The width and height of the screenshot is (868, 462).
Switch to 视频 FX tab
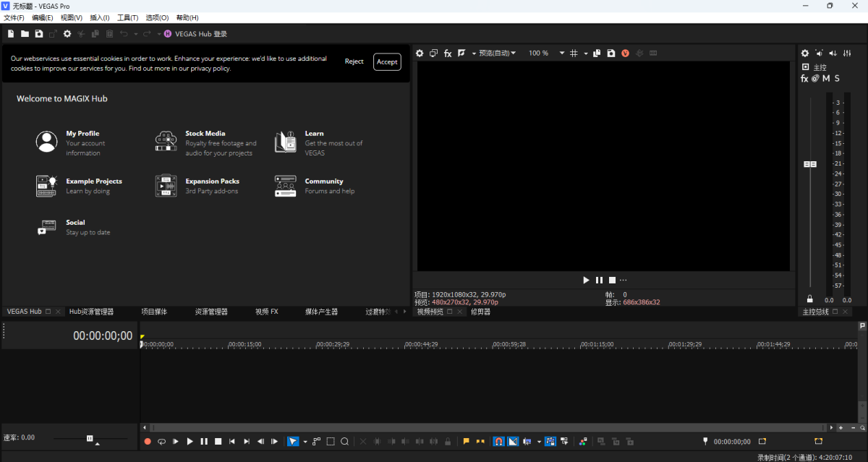coord(267,312)
